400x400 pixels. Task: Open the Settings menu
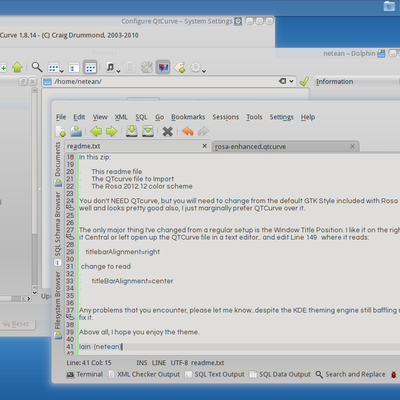(x=282, y=117)
